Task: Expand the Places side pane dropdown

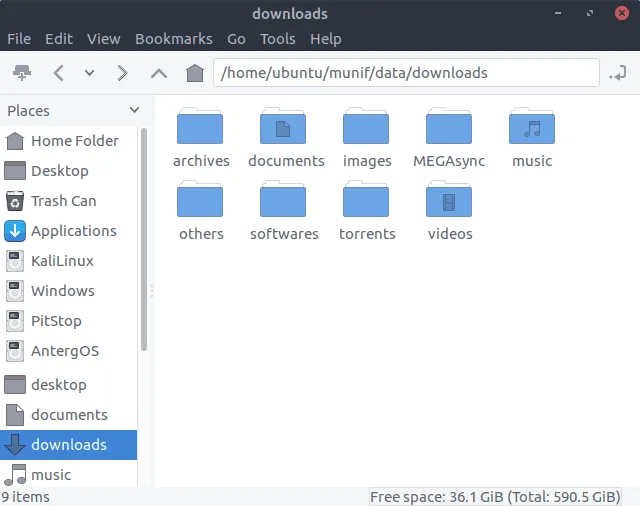Action: (134, 110)
